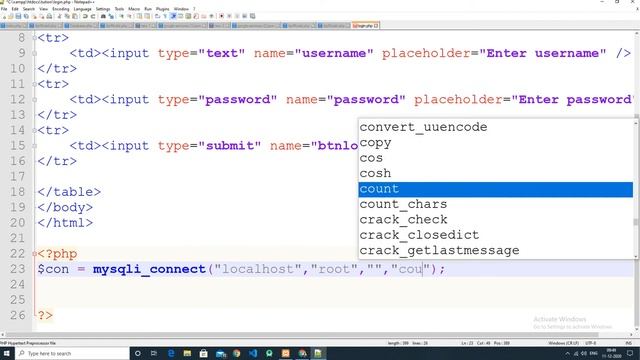Click the Stop Recording macro icon
Image resolution: width=640 pixels, height=360 pixels.
229,16
